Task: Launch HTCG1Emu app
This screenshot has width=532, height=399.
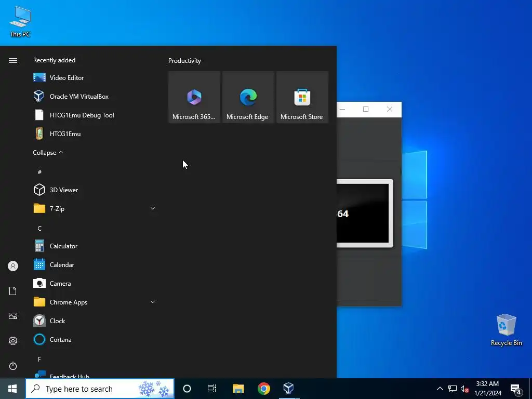Action: 95,134
